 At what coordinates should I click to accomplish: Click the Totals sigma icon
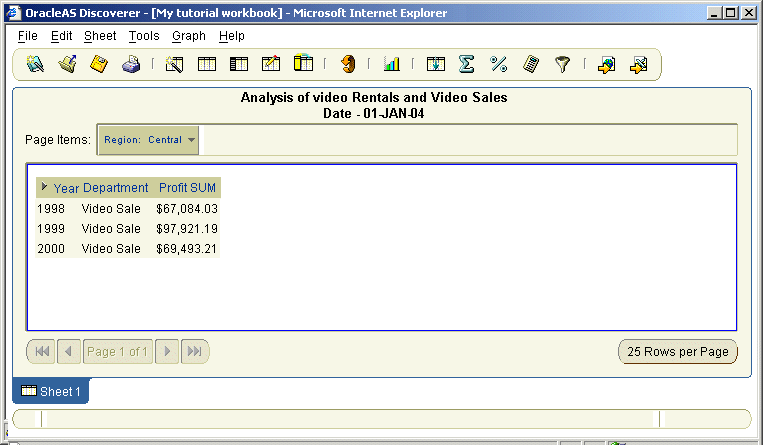click(x=466, y=64)
